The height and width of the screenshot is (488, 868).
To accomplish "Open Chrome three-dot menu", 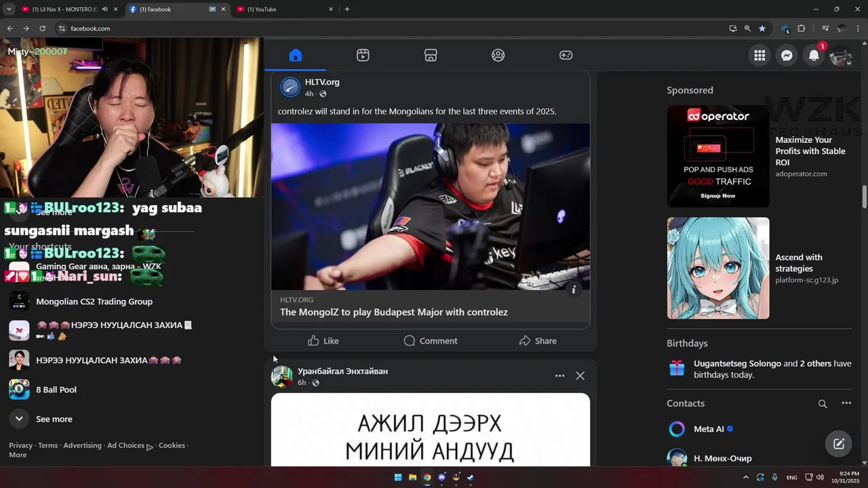I will click(x=858, y=28).
